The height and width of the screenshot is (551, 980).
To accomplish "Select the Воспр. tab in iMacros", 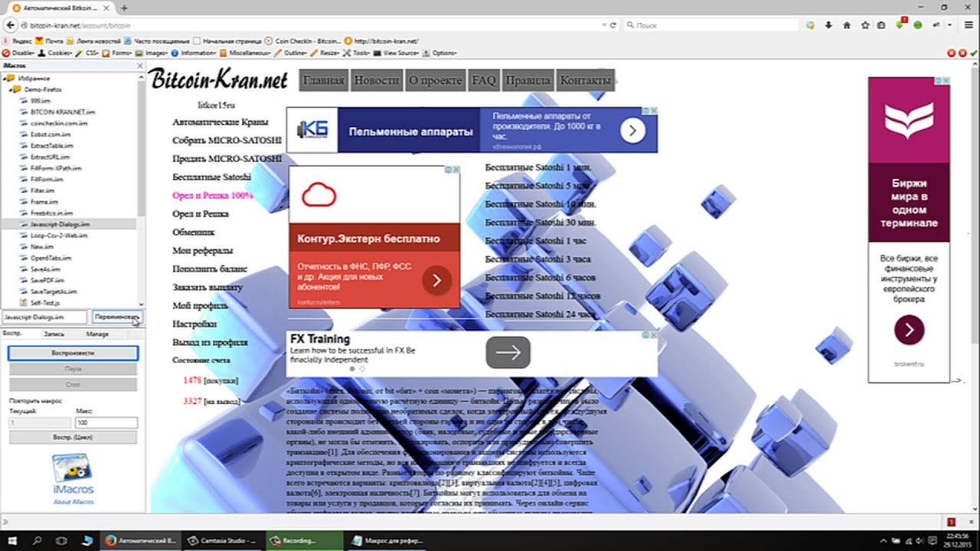I will (x=11, y=333).
